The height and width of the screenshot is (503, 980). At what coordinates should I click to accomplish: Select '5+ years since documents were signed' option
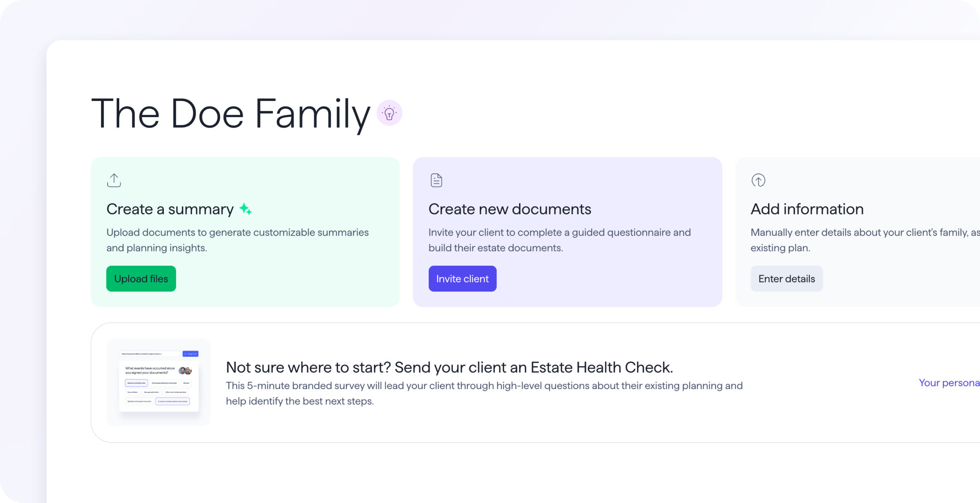pos(173,401)
